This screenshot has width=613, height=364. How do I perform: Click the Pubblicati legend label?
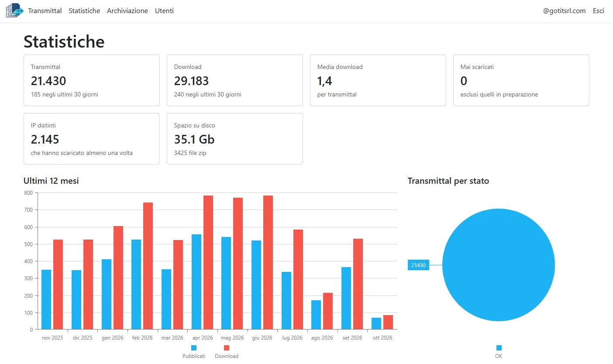click(194, 356)
